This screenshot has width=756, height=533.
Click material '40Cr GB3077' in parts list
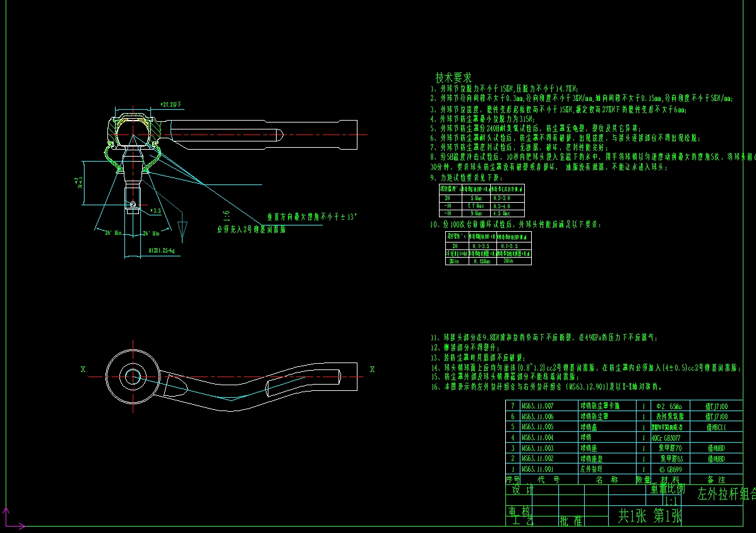click(666, 438)
